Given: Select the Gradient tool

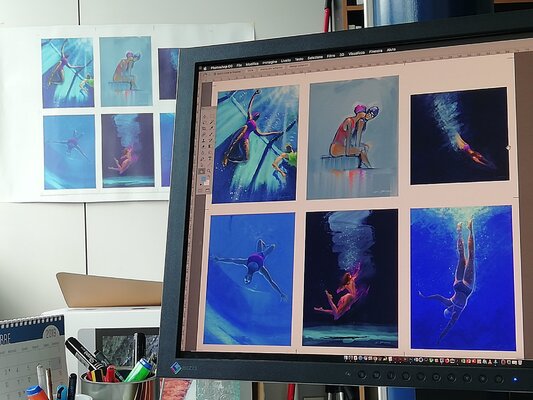Looking at the screenshot, I should coord(210,146).
